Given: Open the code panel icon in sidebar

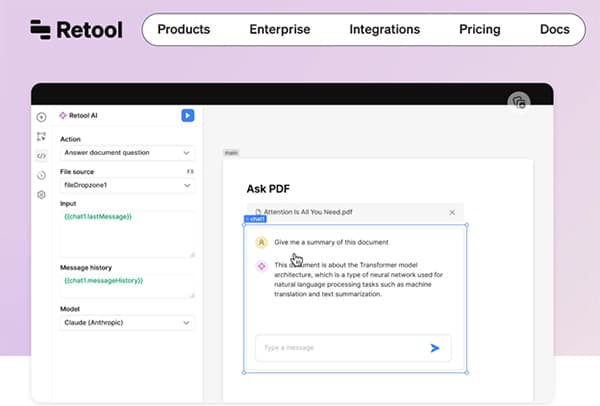Looking at the screenshot, I should [41, 156].
